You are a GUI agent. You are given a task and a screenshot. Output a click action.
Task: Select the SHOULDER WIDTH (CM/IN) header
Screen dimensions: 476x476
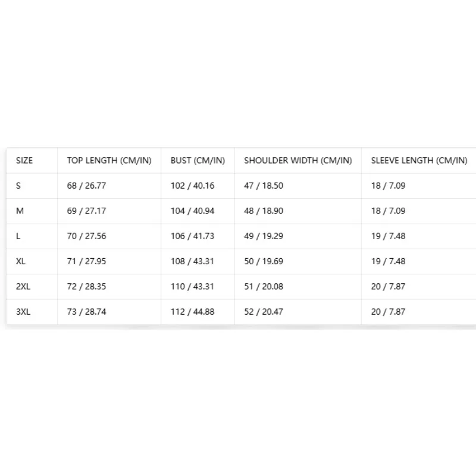tap(298, 160)
